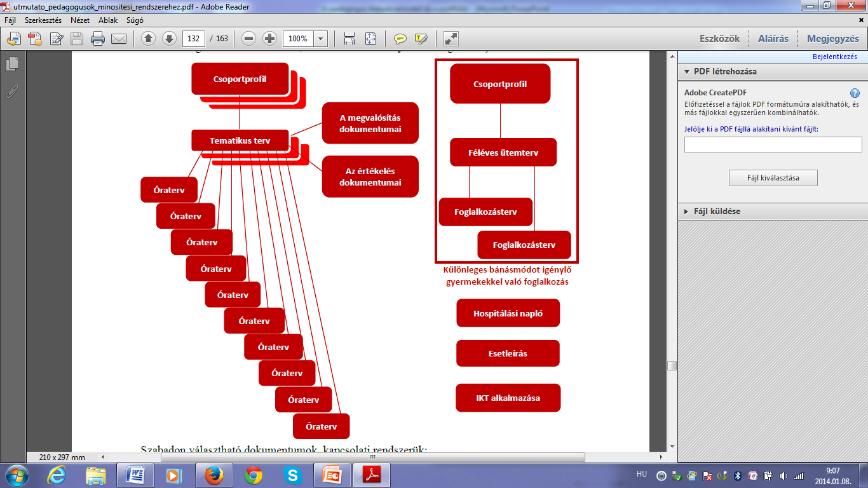This screenshot has width=868, height=488.
Task: Click the Windows Start button
Action: coord(17,475)
